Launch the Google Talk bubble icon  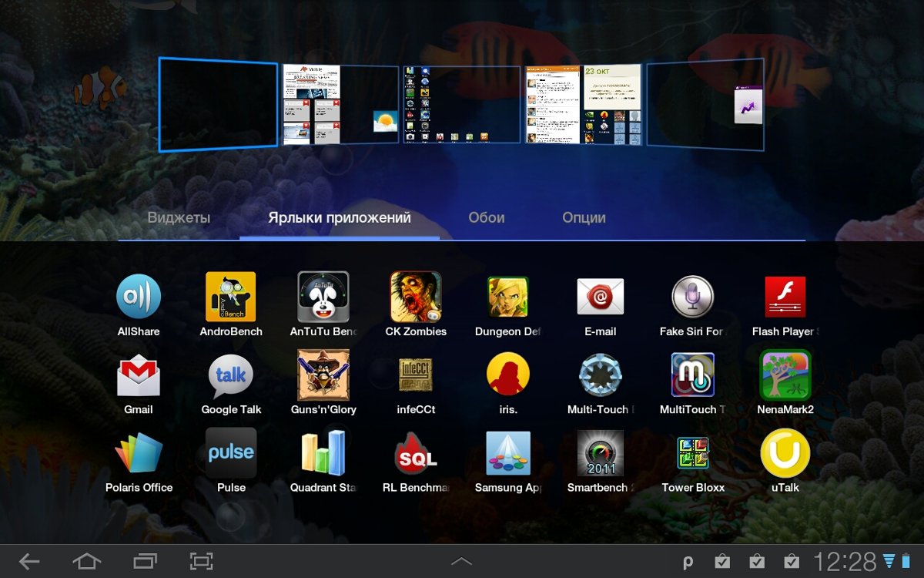click(x=231, y=375)
